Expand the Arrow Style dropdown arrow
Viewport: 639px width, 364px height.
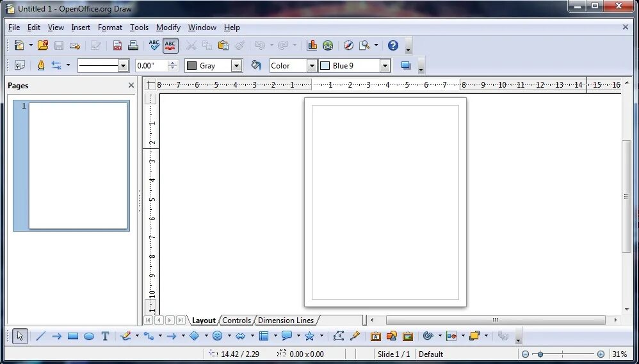click(x=68, y=65)
